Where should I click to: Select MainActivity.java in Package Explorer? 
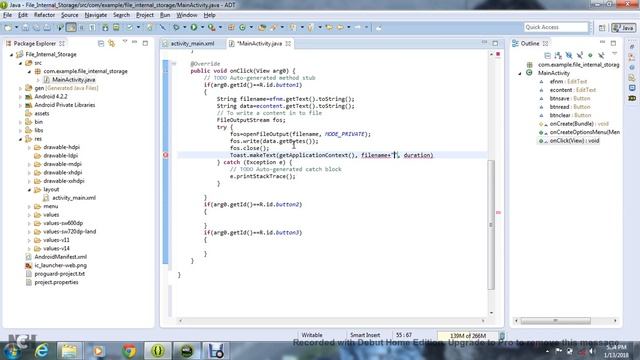(73, 80)
